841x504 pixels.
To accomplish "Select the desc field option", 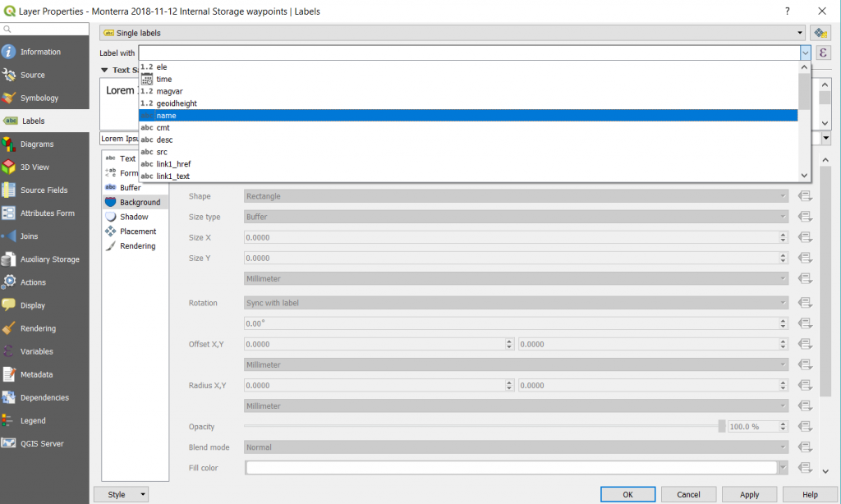I will 467,140.
